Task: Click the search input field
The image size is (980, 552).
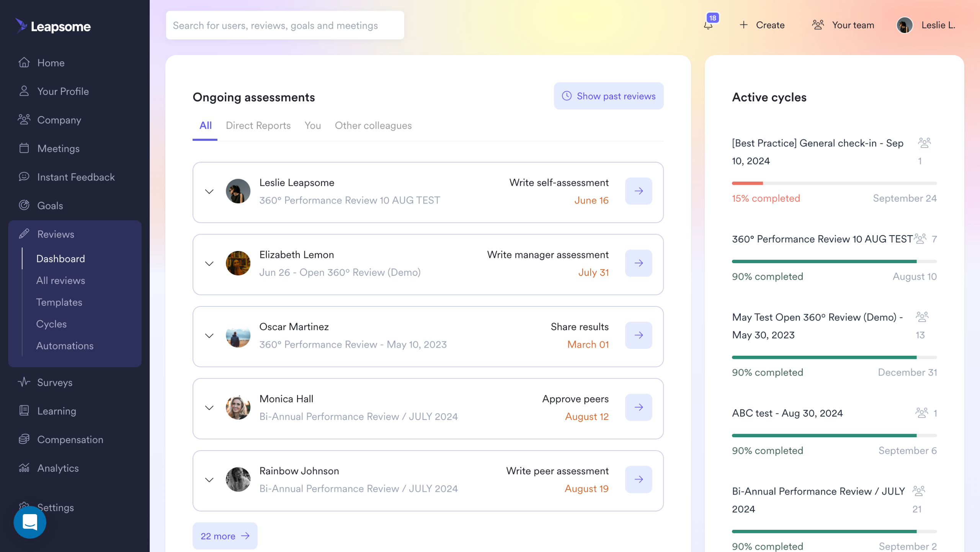Action: (285, 25)
